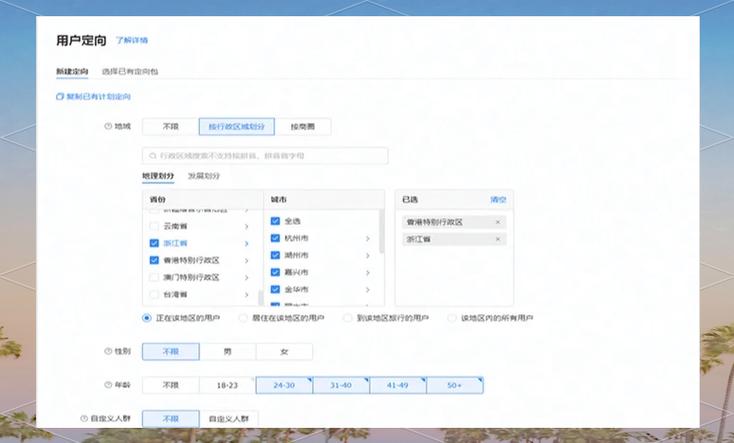Select the 该地区内的所有用户 radio button
Image resolution: width=734 pixels, height=443 pixels.
click(452, 318)
